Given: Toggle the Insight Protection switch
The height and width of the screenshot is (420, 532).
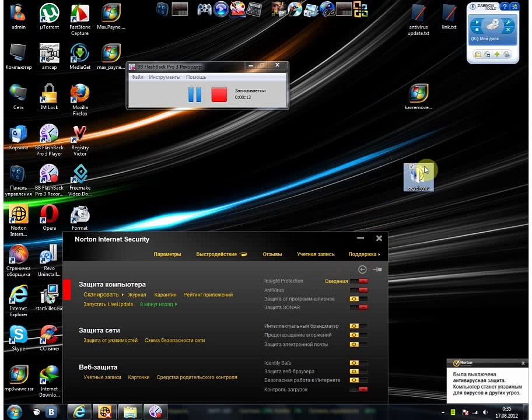Looking at the screenshot, I should tap(359, 281).
